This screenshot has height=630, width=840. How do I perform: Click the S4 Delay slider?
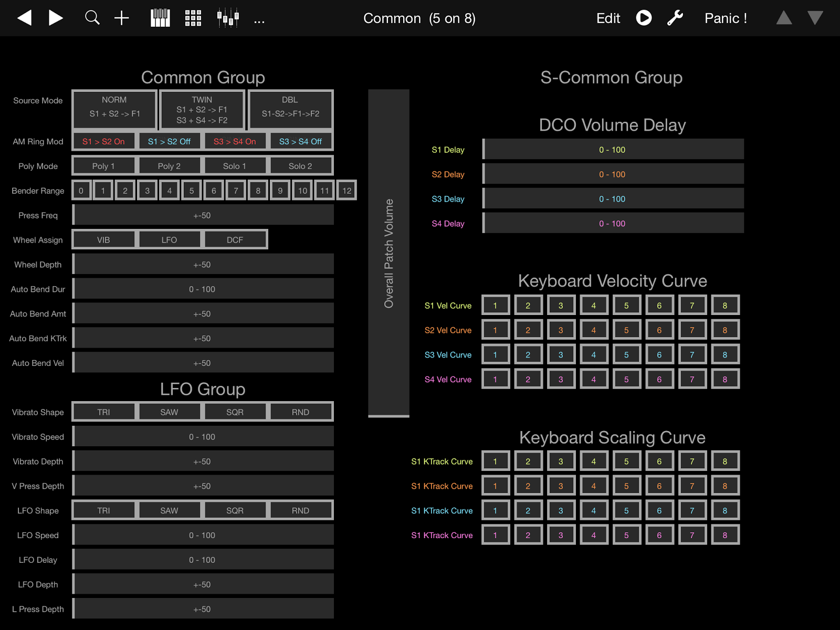(613, 224)
